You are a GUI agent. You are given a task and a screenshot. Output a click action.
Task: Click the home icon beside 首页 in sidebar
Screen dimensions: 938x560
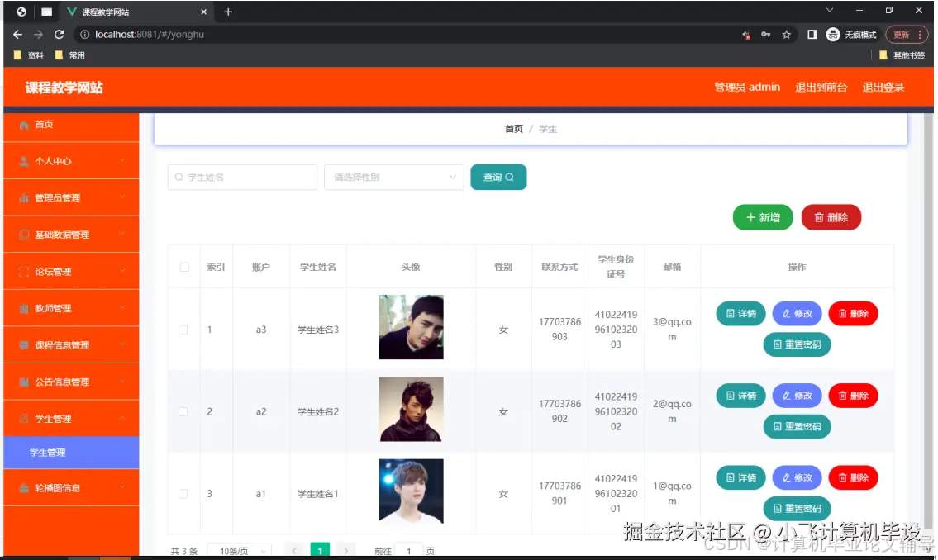click(x=24, y=125)
